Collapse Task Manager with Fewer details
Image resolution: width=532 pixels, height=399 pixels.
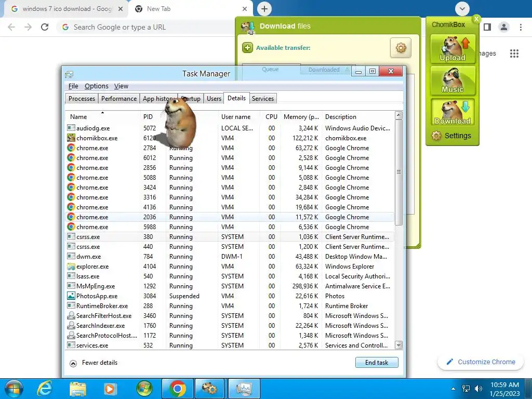pos(94,363)
